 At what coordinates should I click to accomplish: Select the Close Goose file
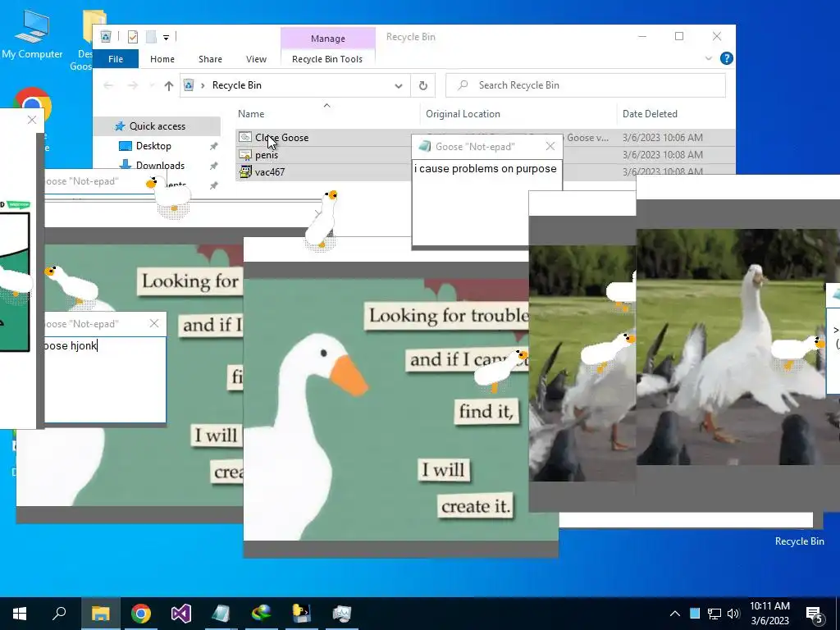coord(282,138)
